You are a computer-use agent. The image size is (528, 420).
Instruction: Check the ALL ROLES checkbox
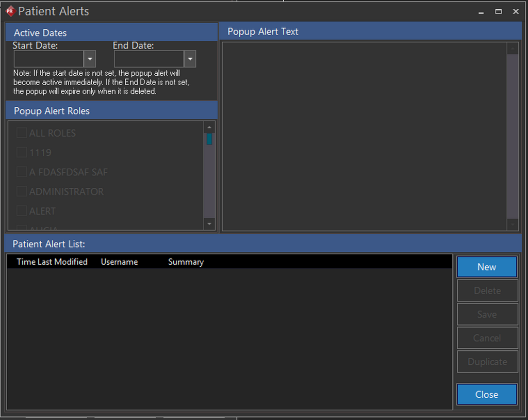(22, 133)
